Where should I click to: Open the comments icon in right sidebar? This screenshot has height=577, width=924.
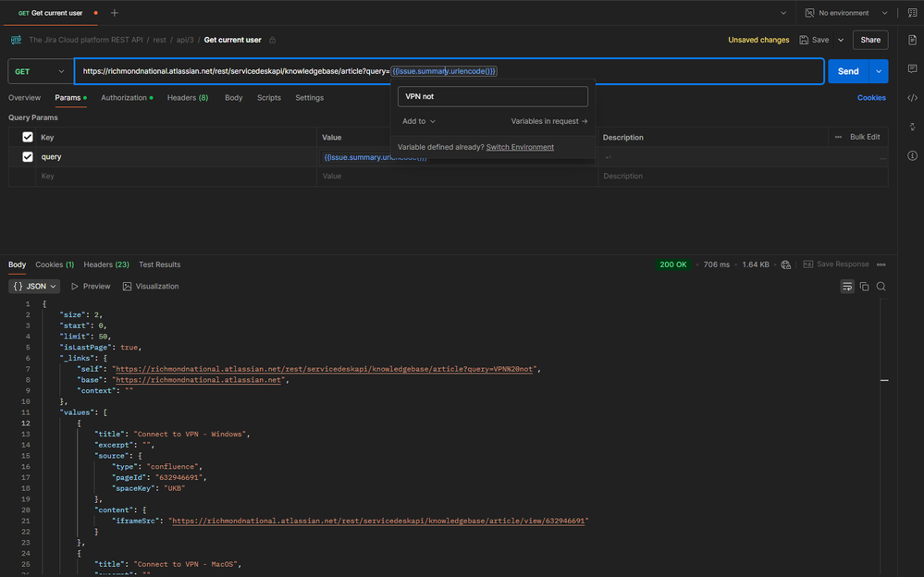(912, 69)
